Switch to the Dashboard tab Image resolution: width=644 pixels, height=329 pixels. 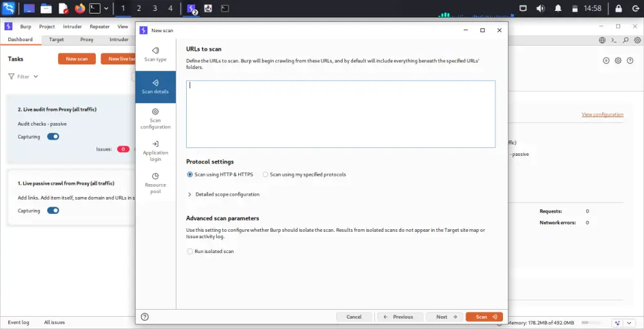(20, 39)
